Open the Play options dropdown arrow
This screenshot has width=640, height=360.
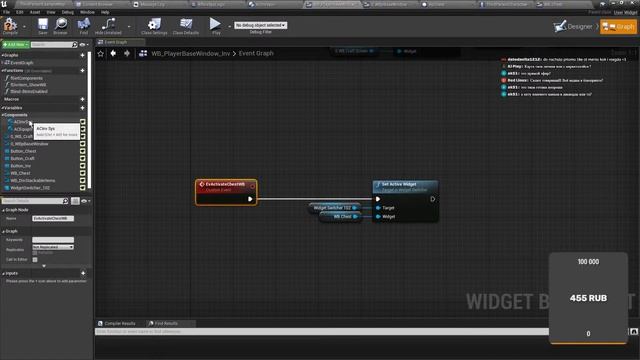pyautogui.click(x=229, y=27)
